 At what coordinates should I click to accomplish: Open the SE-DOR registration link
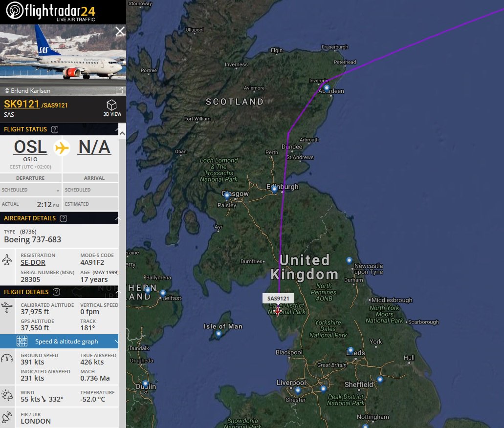coord(33,262)
